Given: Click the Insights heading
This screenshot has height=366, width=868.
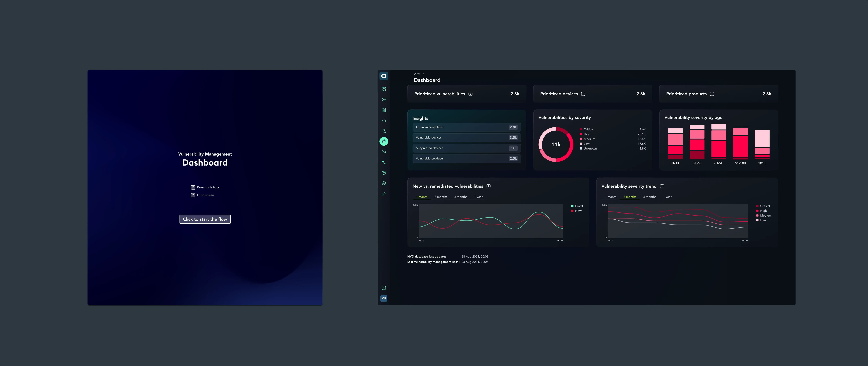Looking at the screenshot, I should coord(420,118).
